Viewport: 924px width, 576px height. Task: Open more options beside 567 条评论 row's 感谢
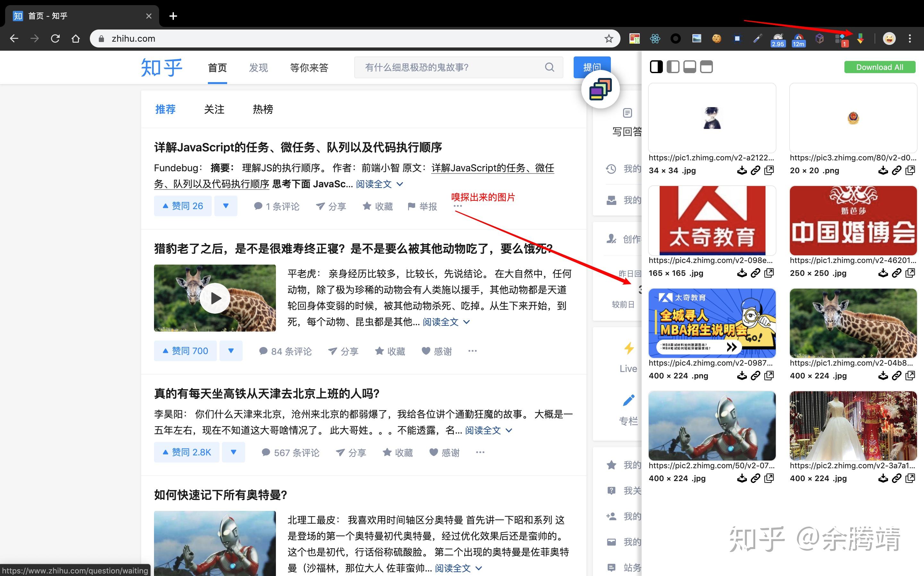[480, 452]
